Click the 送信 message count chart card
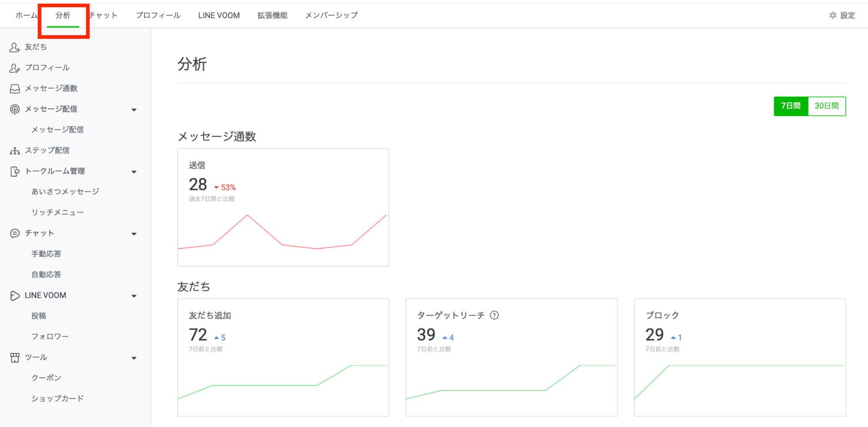 click(x=283, y=207)
